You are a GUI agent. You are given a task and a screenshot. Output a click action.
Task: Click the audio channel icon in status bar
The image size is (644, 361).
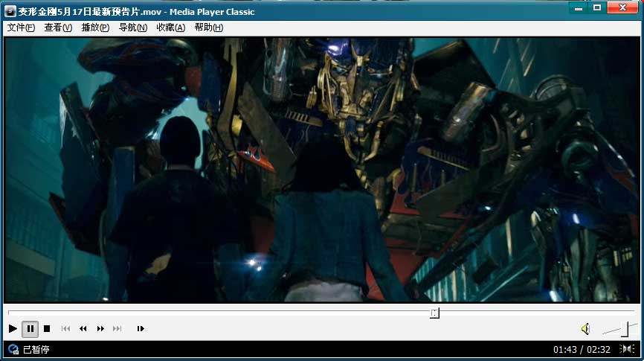627,349
